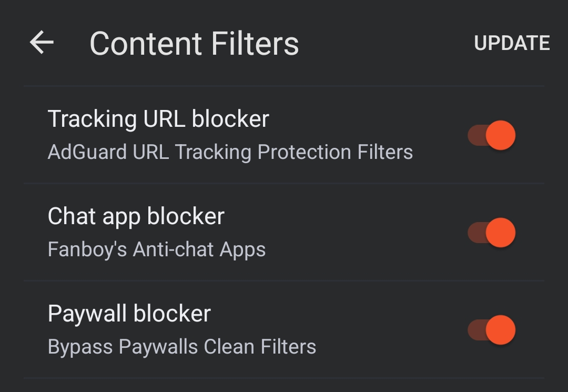
Task: Click the orange knob beside Chat app blocker
Action: (501, 233)
